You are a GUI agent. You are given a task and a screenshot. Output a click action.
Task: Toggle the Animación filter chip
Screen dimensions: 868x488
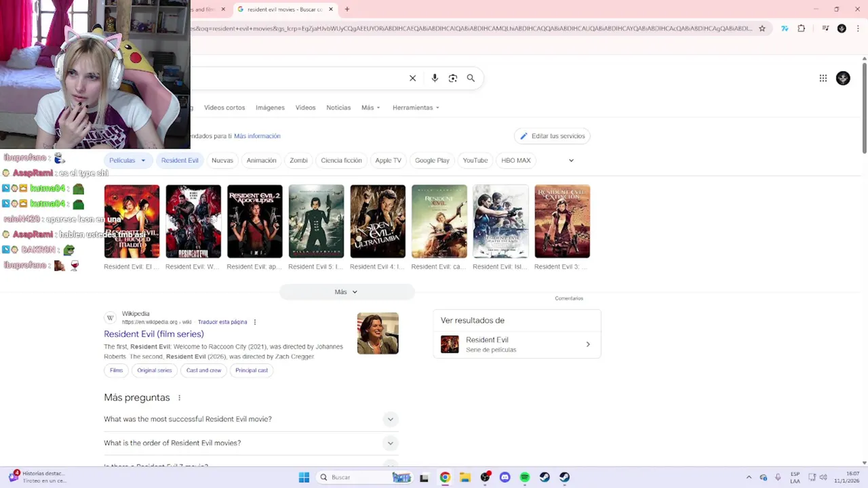point(262,161)
